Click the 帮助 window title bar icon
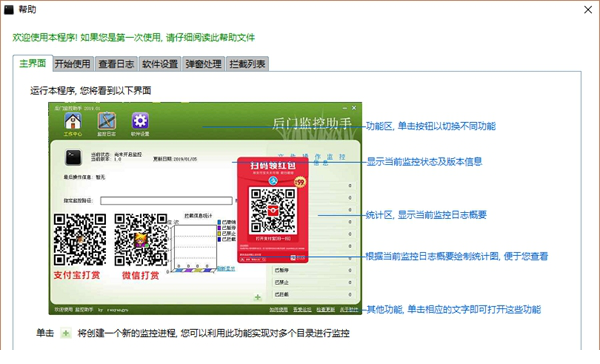Image resolution: width=600 pixels, height=364 pixels. point(9,10)
